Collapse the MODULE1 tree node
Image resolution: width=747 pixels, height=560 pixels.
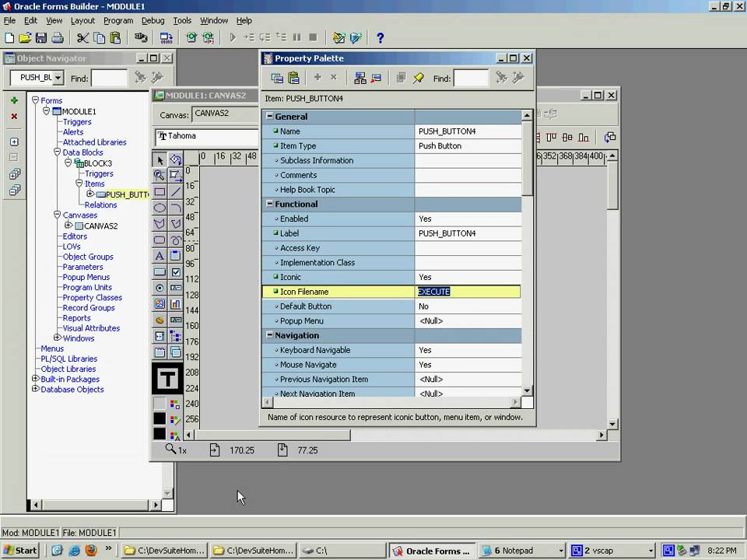46,111
